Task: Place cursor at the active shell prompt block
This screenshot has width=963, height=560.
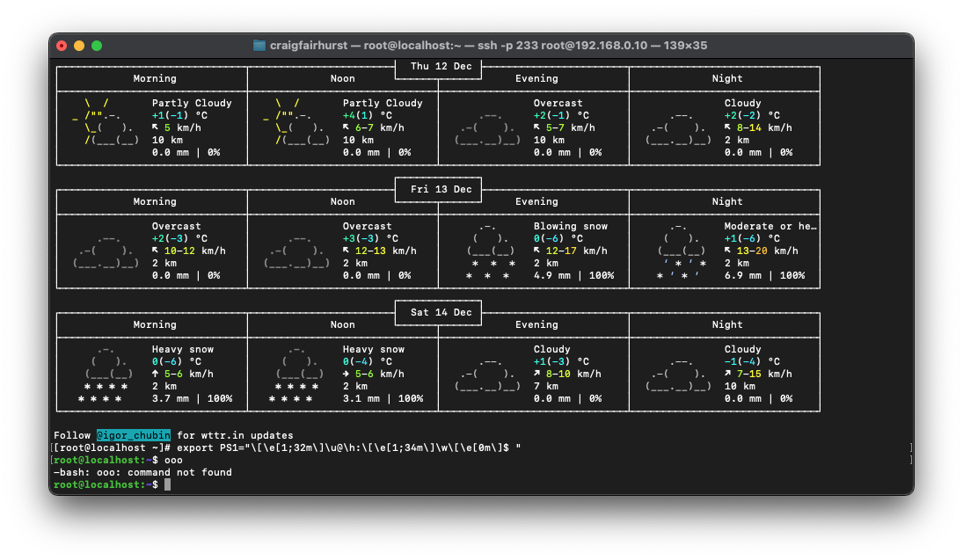Action: [x=167, y=484]
